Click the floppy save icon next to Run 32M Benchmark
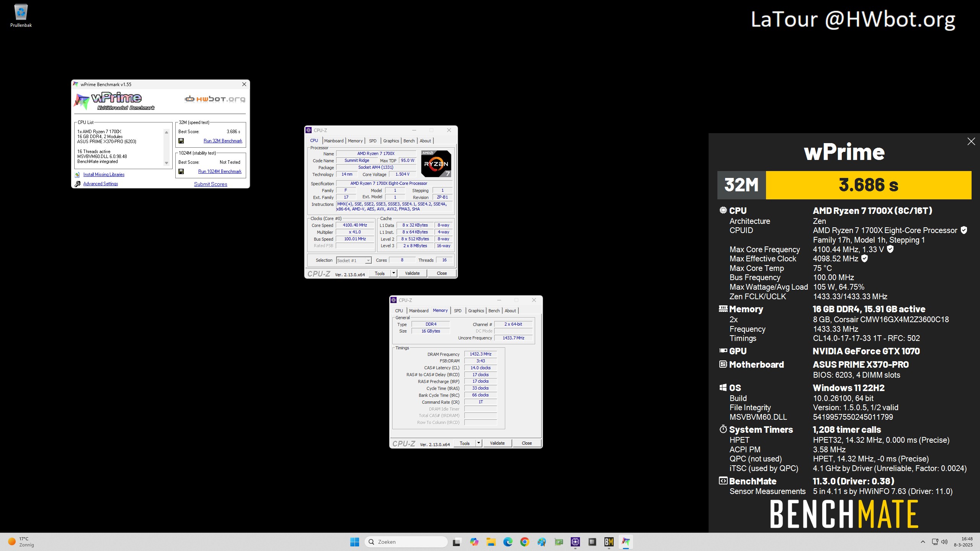980x551 pixels. click(181, 141)
